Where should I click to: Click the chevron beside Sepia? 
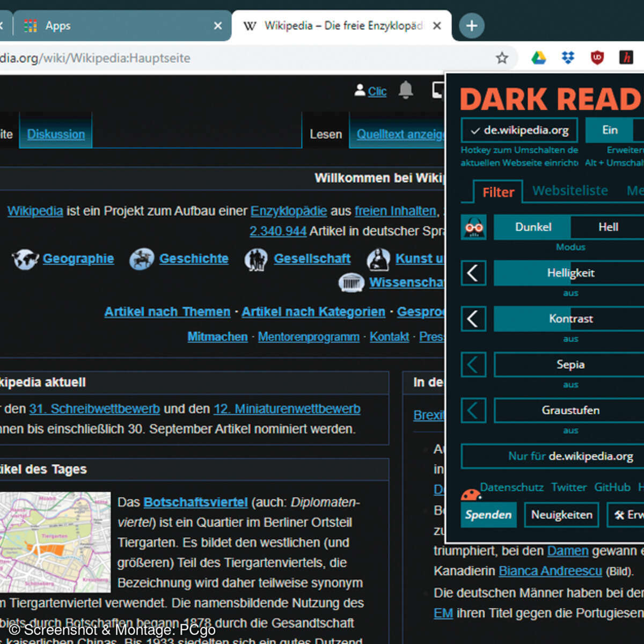(x=473, y=364)
